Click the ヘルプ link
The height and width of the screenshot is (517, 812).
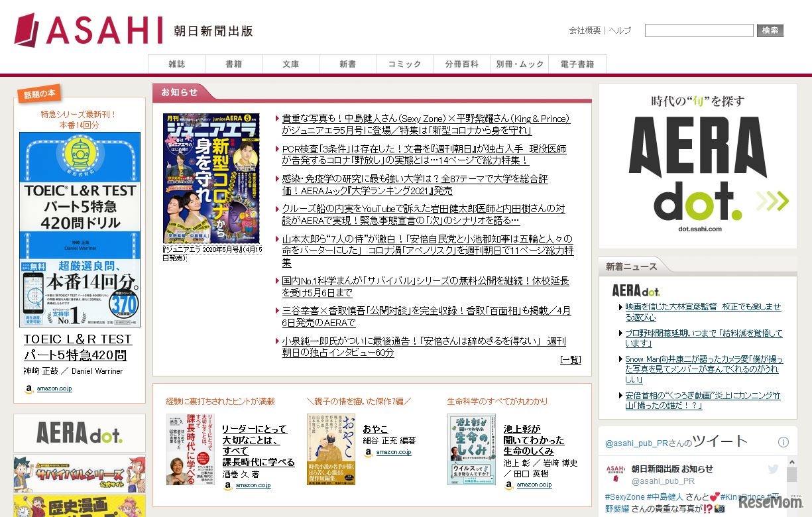(x=618, y=30)
